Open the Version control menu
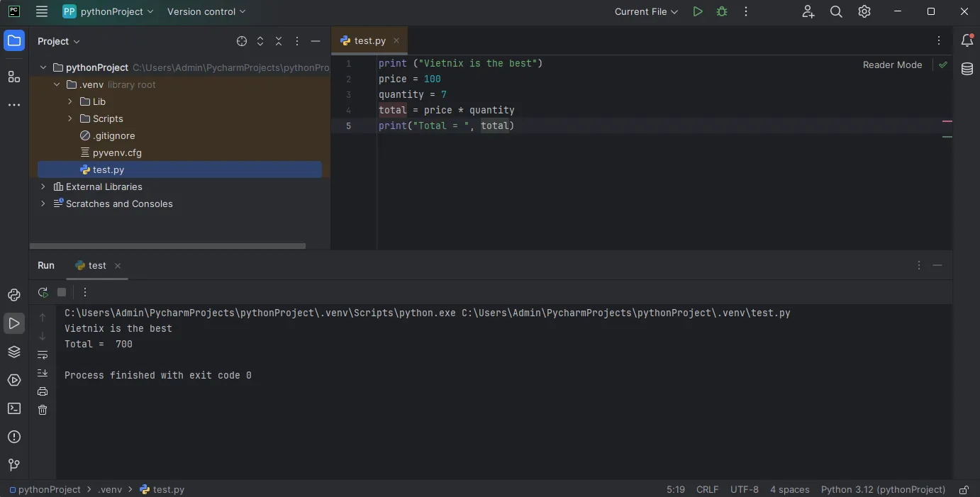Image resolution: width=980 pixels, height=497 pixels. (206, 11)
